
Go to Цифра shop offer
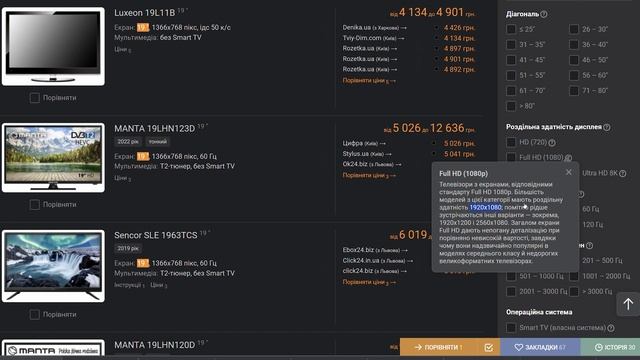pos(364,143)
